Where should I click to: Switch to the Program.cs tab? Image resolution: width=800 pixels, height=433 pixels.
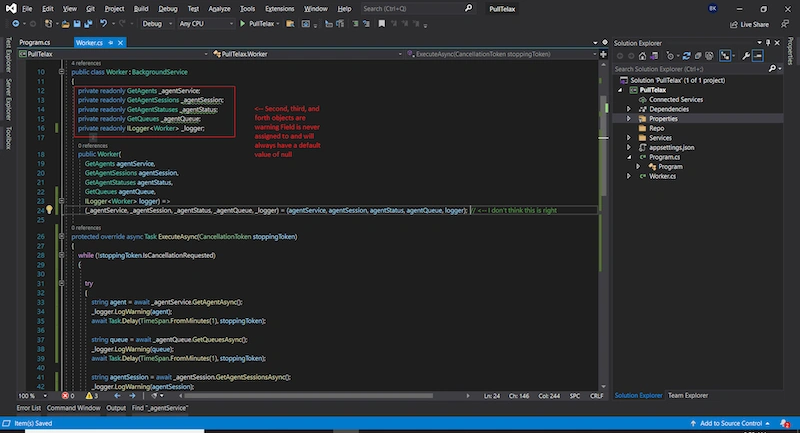tap(35, 43)
